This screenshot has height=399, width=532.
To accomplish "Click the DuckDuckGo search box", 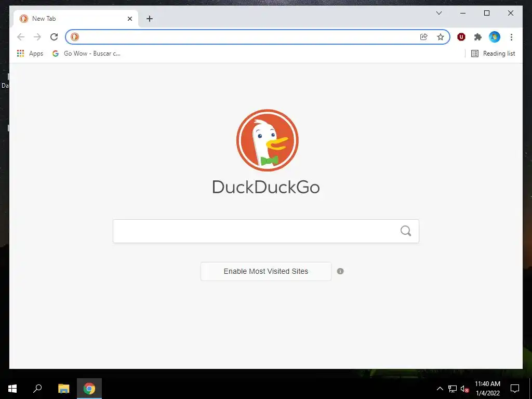I will click(265, 231).
